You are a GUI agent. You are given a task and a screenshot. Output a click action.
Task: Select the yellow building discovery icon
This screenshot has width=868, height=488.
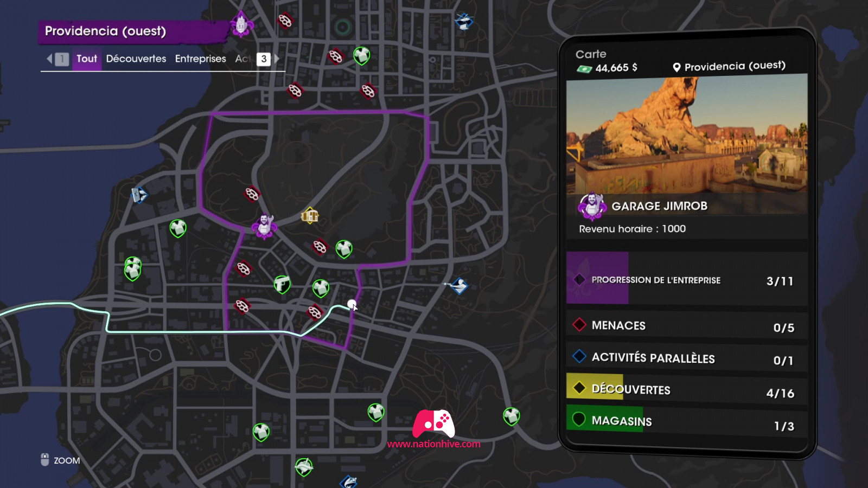click(310, 216)
